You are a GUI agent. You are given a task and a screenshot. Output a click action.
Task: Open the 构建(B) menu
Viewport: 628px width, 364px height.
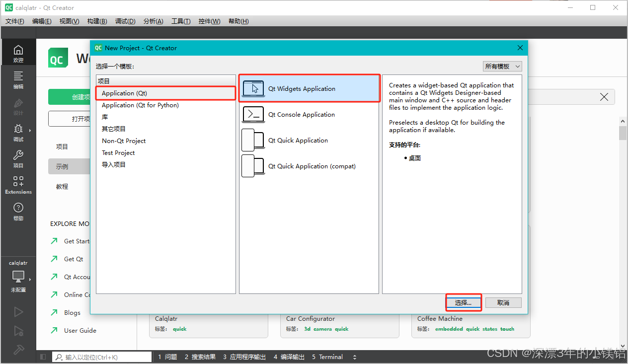[x=97, y=21]
